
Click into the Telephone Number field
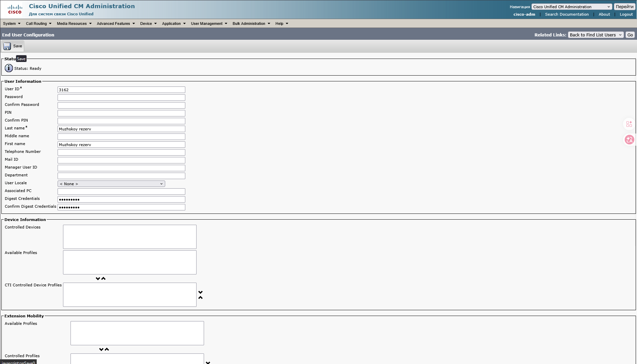coord(121,152)
